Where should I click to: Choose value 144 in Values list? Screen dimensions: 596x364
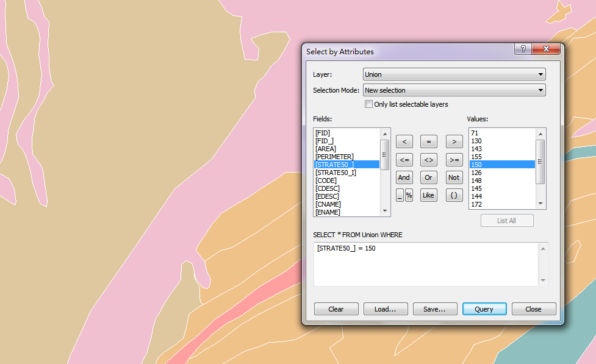point(502,196)
